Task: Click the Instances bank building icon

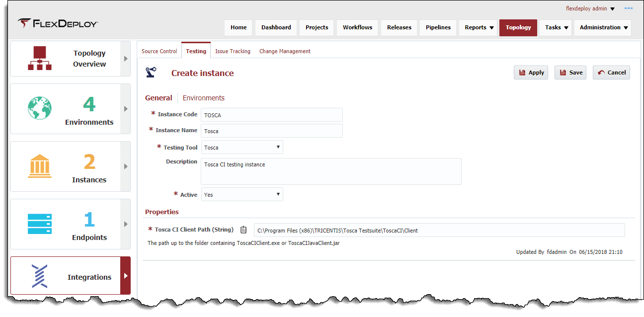Action: [x=40, y=165]
